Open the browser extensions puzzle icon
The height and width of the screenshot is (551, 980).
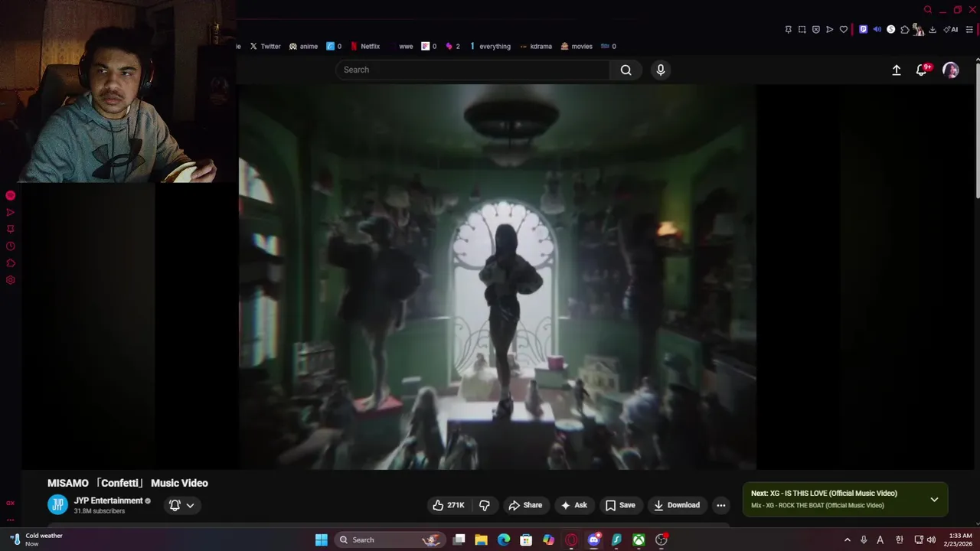(904, 30)
